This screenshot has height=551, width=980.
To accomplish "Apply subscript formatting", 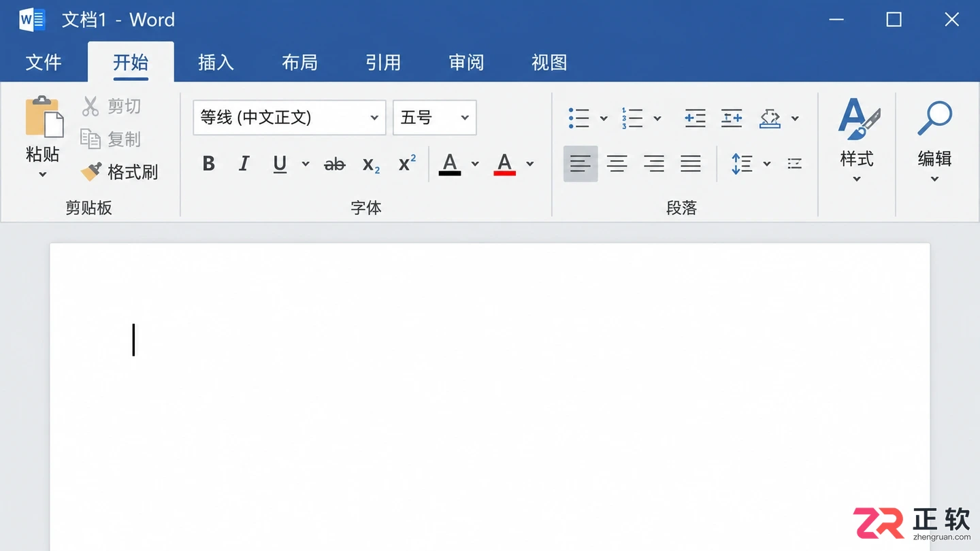I will pos(371,164).
